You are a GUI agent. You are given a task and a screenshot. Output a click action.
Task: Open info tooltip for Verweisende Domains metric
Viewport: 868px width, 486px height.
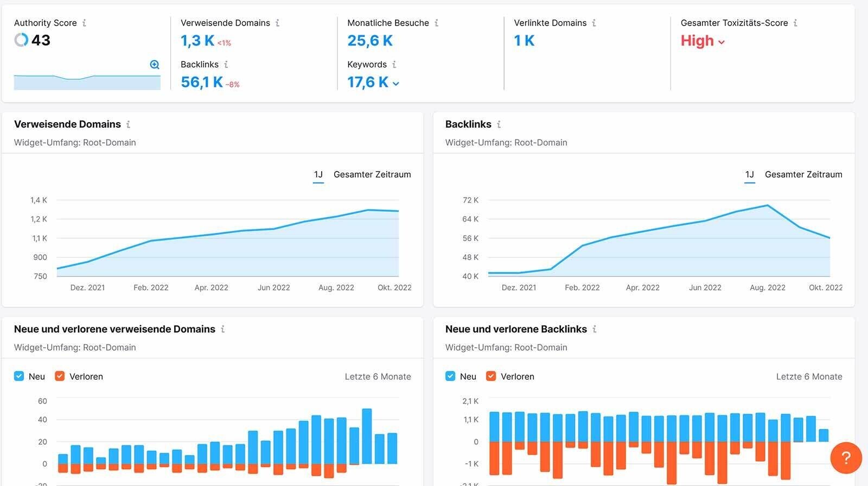click(x=277, y=23)
